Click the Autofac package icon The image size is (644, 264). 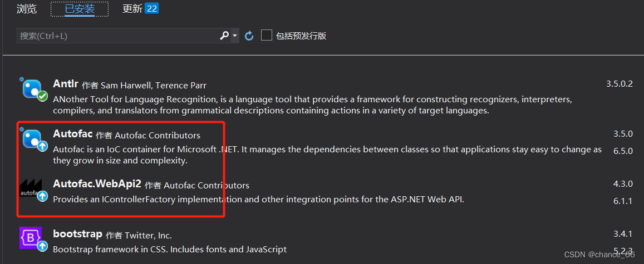34,140
